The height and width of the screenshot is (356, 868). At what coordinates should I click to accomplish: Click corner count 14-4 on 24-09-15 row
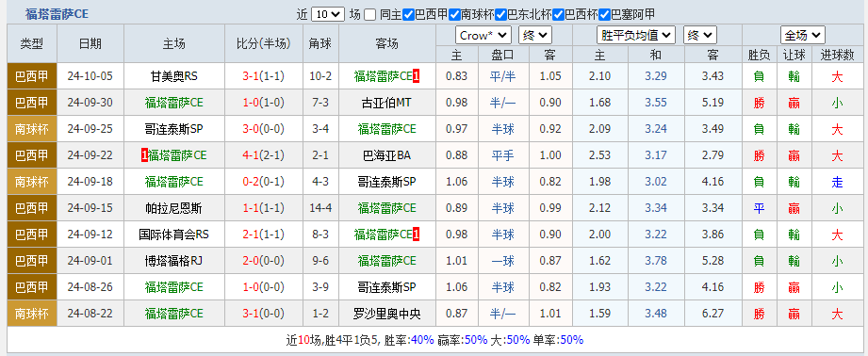[x=321, y=208]
